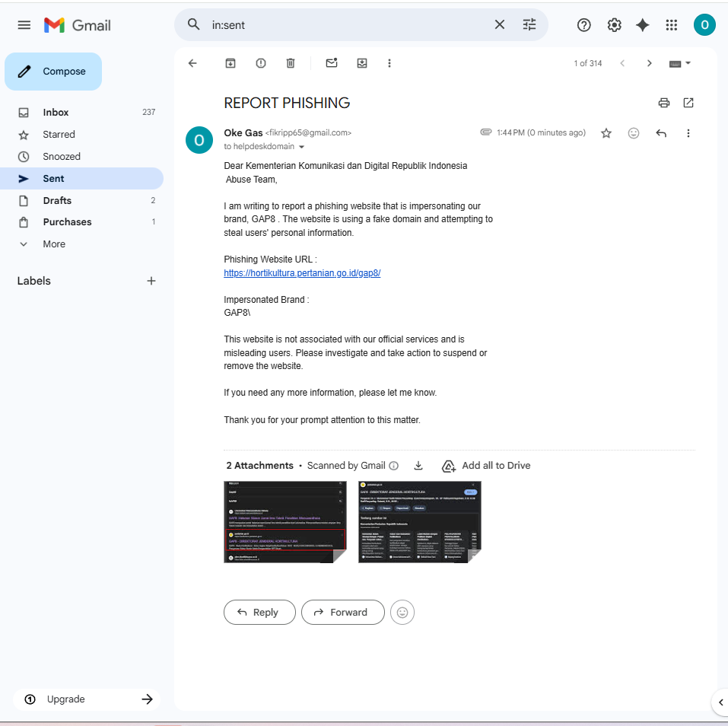Open the hortikultura.pertanian.go.id link

pyautogui.click(x=302, y=273)
